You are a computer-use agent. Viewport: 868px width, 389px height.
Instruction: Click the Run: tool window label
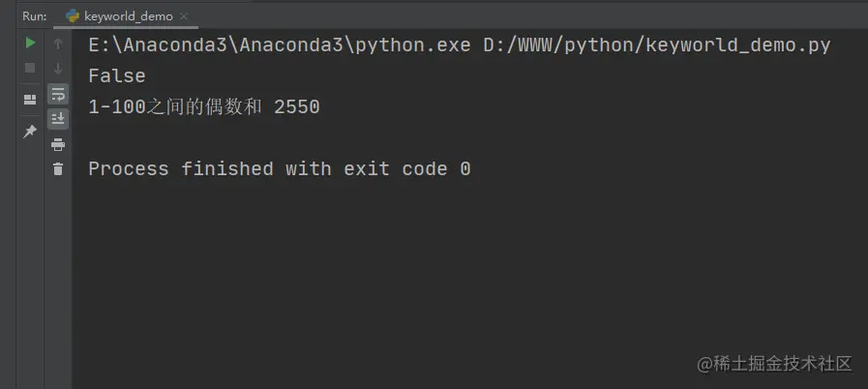coord(34,16)
